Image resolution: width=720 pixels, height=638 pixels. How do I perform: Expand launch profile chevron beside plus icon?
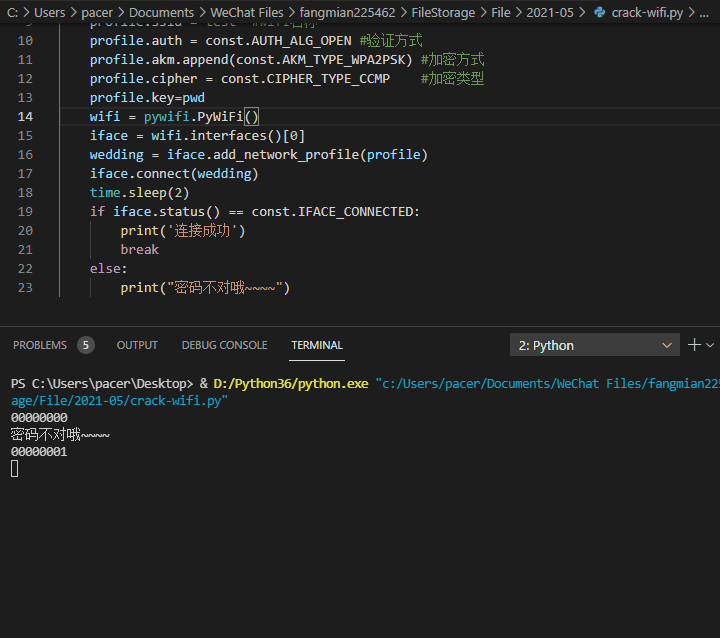tap(710, 345)
